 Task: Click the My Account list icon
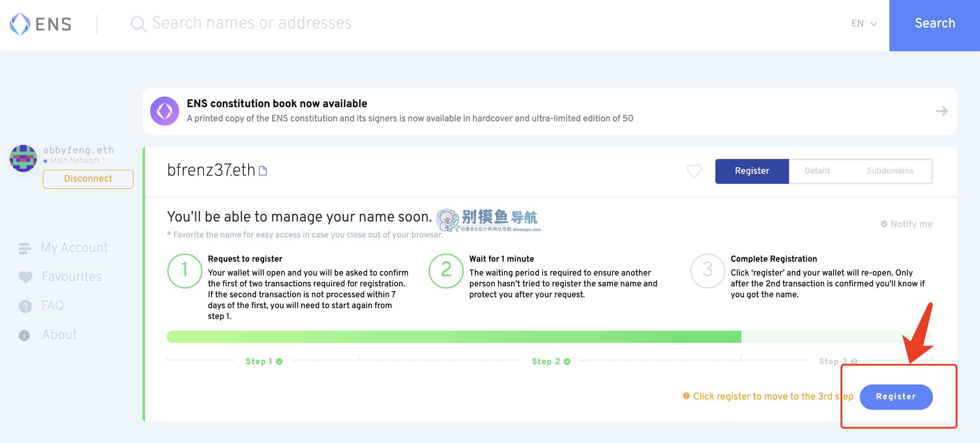pyautogui.click(x=25, y=248)
